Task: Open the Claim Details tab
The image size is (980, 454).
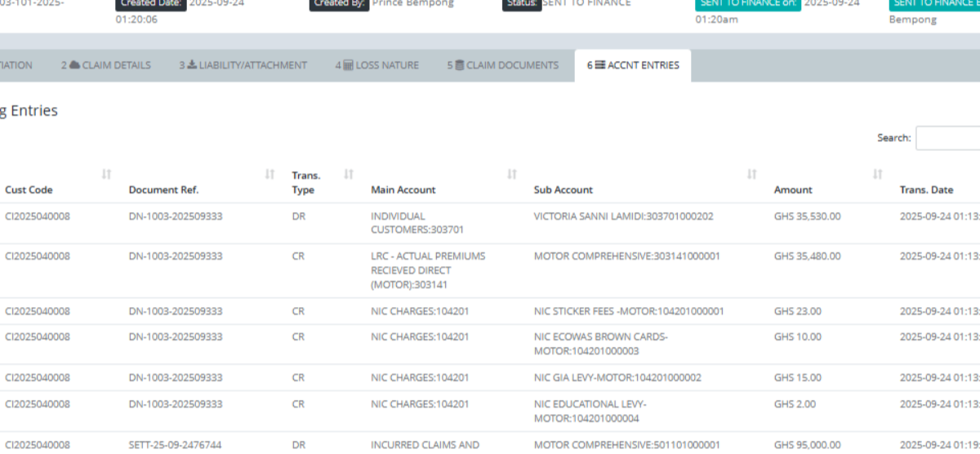Action: 106,65
